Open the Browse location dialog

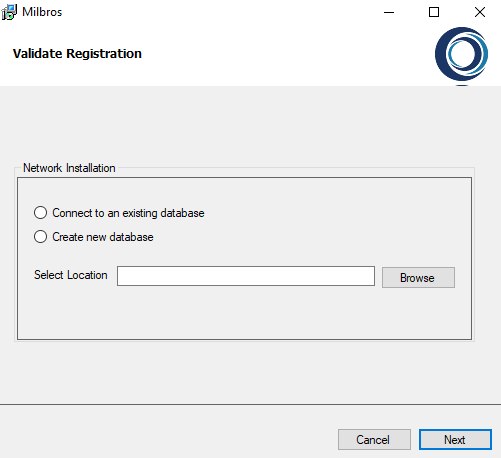418,277
